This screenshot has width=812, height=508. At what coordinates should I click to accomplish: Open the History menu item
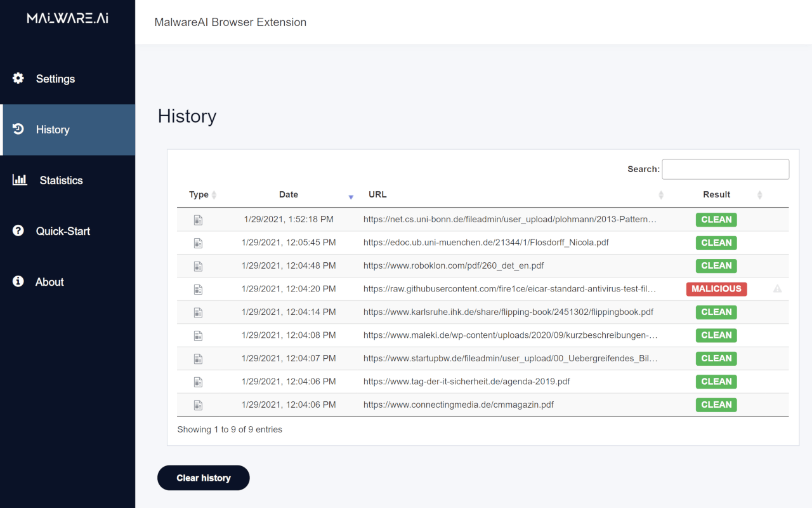coord(67,130)
